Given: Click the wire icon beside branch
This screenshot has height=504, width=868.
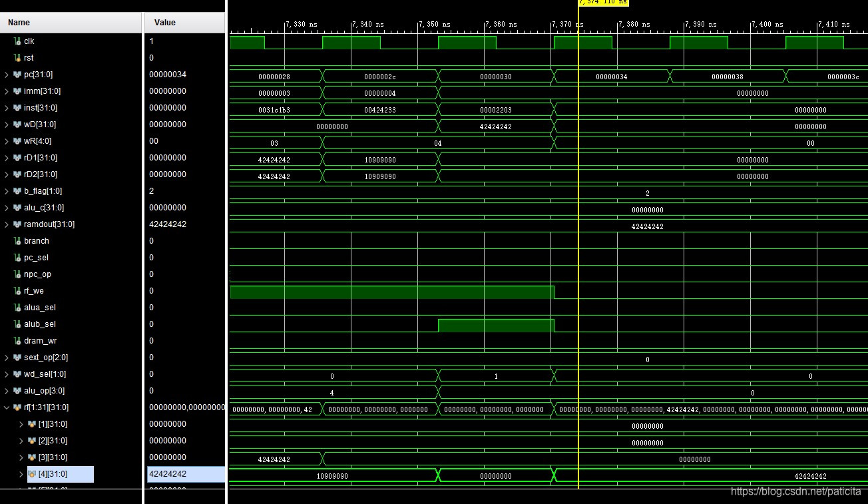Looking at the screenshot, I should click(x=17, y=241).
